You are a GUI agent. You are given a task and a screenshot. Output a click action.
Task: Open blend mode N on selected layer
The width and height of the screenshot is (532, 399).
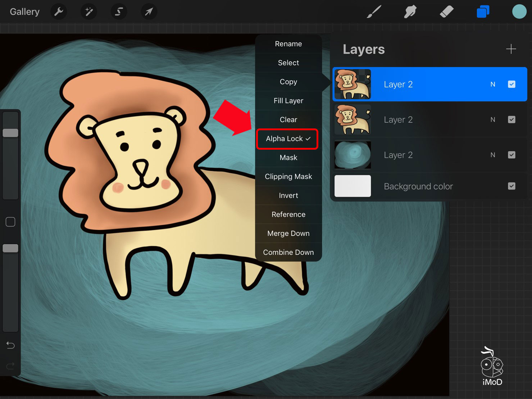(493, 84)
